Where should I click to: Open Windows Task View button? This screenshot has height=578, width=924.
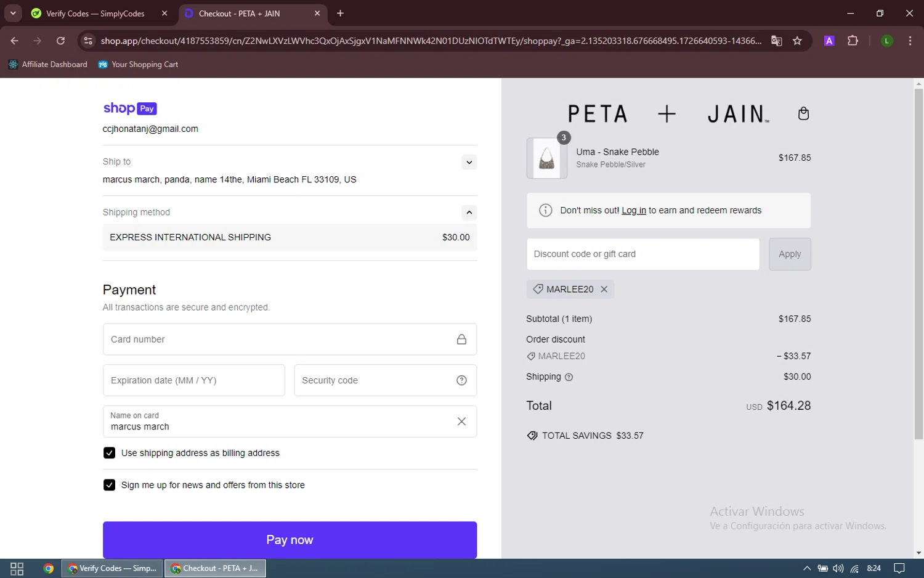tap(17, 569)
